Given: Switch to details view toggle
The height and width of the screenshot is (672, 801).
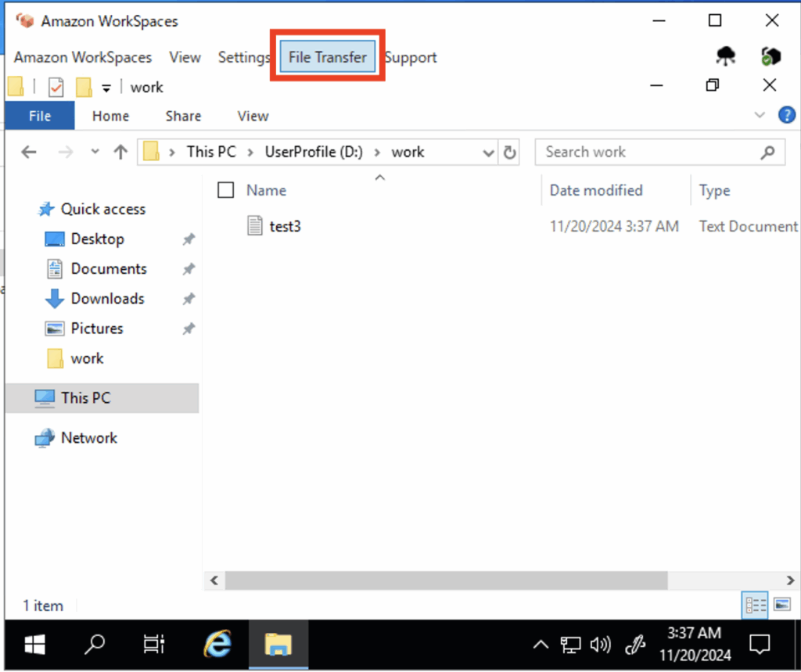Looking at the screenshot, I should pyautogui.click(x=756, y=604).
